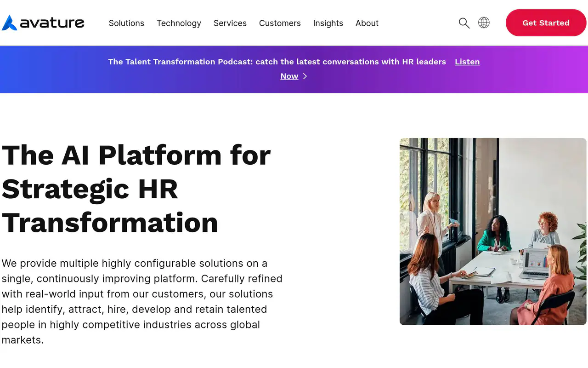Click the arrow after Listen Now
The image size is (588, 368).
[305, 76]
